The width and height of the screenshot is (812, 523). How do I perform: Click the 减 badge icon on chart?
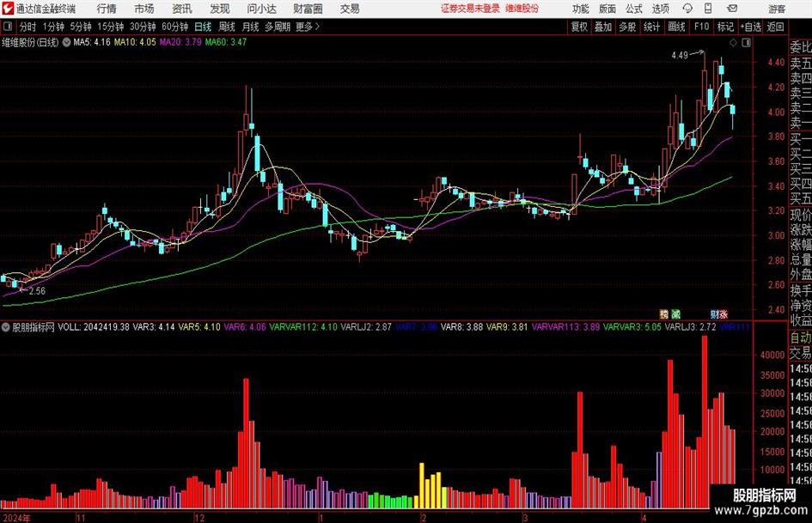point(675,313)
